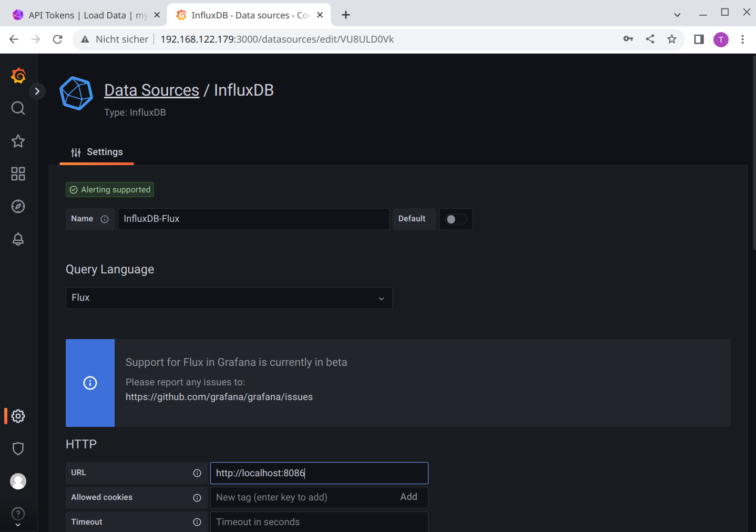Click the Flux beta support heading text
Viewport: 756px width, 532px height.
tap(237, 362)
